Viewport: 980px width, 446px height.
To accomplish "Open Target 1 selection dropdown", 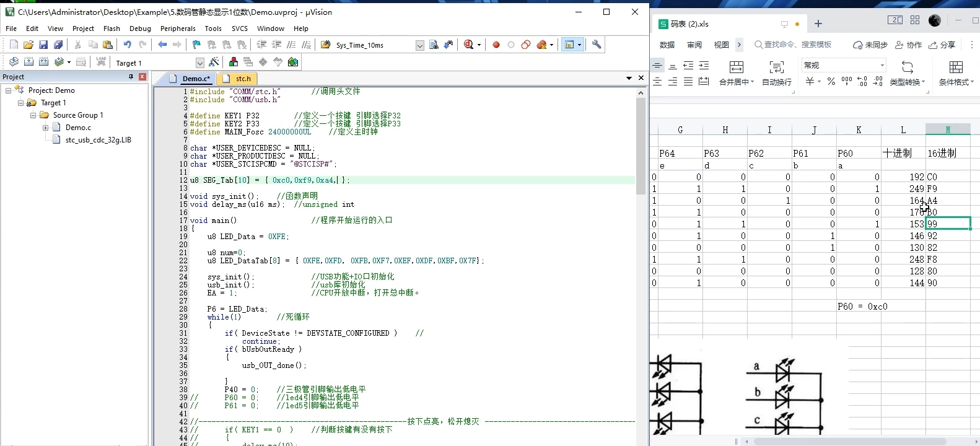I will [199, 63].
